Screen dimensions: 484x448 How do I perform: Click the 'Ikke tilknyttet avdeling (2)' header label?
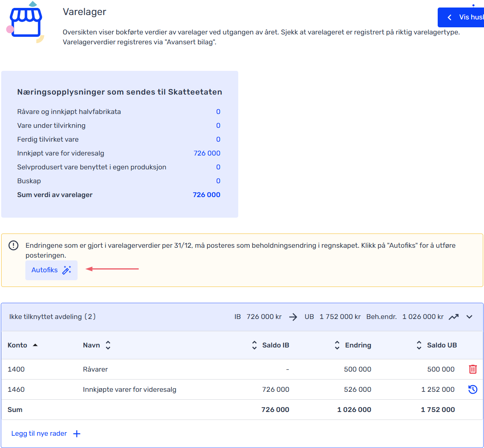[53, 317]
